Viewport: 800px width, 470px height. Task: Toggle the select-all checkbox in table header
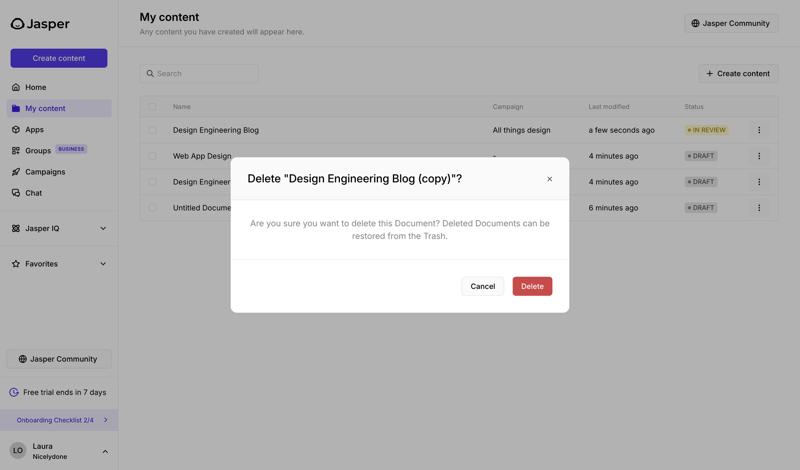pyautogui.click(x=152, y=107)
